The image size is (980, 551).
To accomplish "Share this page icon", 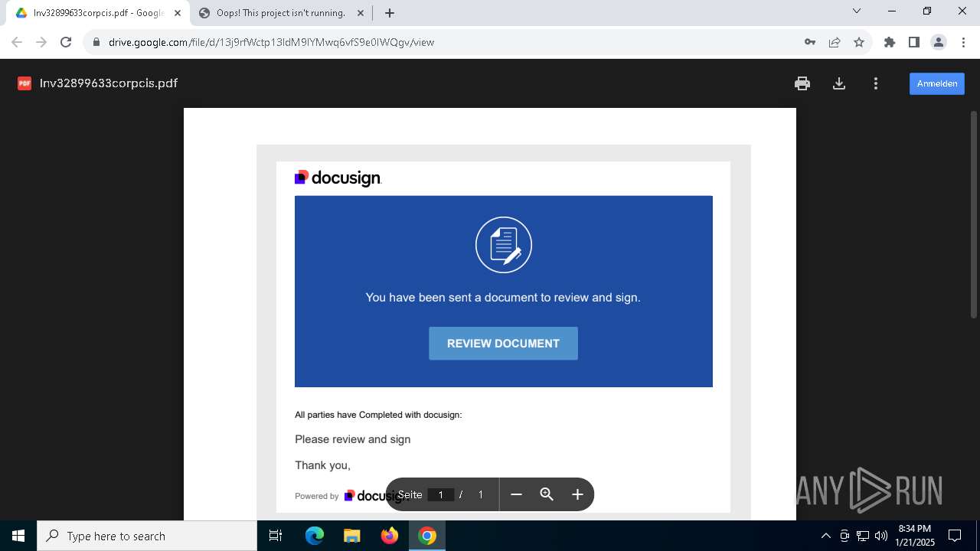I will point(835,42).
